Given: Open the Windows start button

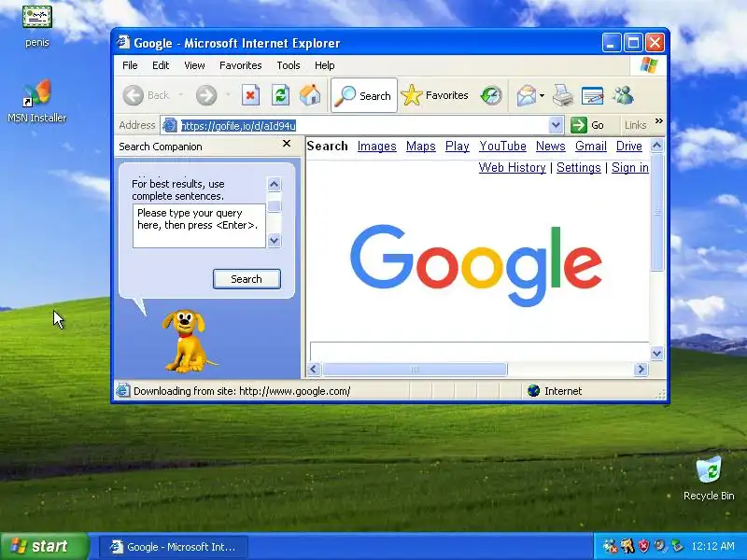Looking at the screenshot, I should coord(44,546).
